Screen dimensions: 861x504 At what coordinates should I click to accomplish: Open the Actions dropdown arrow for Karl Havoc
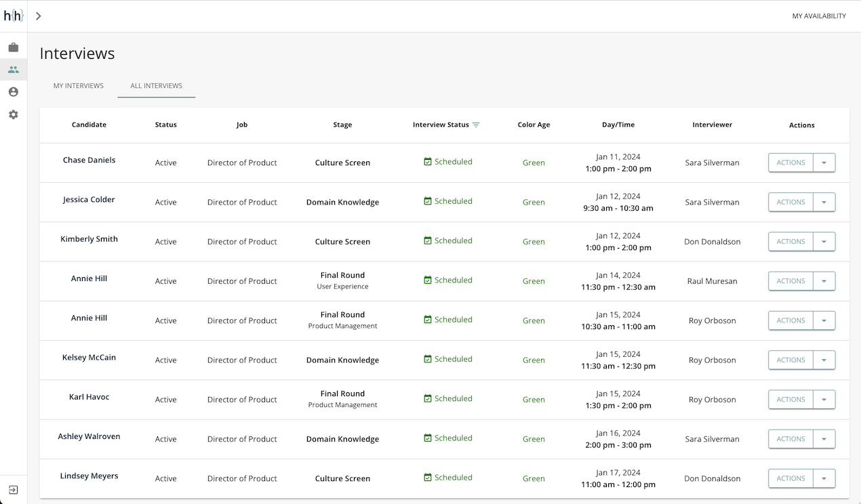tap(824, 399)
